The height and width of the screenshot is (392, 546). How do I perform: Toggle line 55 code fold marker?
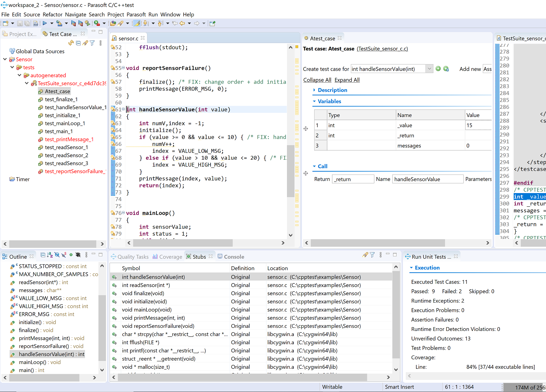[123, 68]
